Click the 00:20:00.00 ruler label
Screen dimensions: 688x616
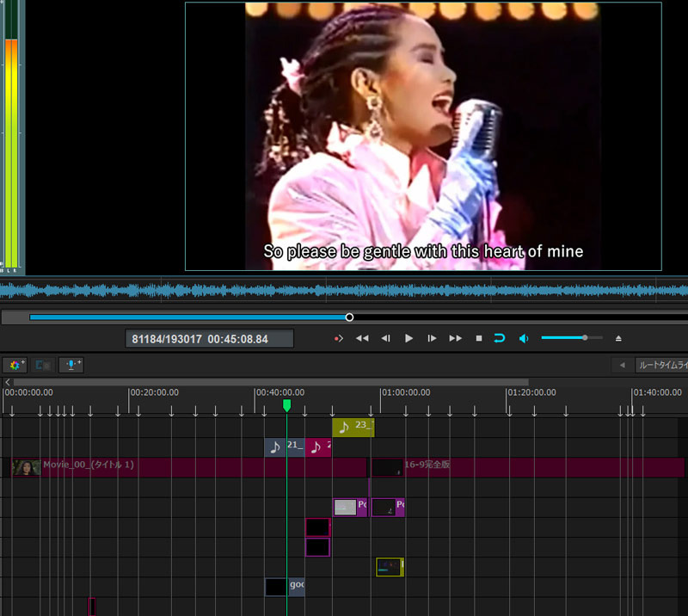tap(155, 392)
